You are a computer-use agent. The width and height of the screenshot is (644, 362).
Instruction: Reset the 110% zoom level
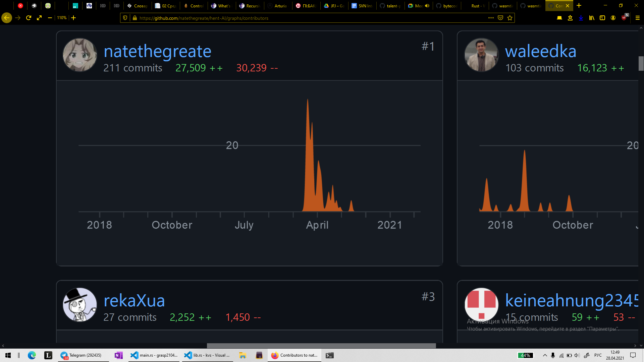coord(62,18)
